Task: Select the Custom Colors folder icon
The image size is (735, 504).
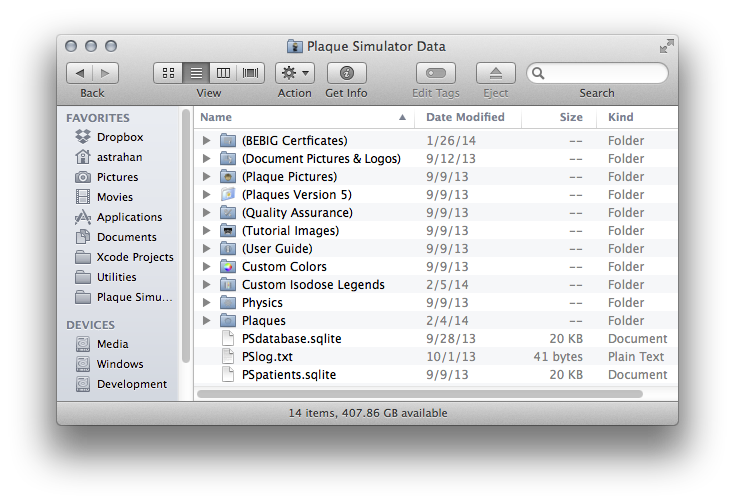Action: pos(228,266)
